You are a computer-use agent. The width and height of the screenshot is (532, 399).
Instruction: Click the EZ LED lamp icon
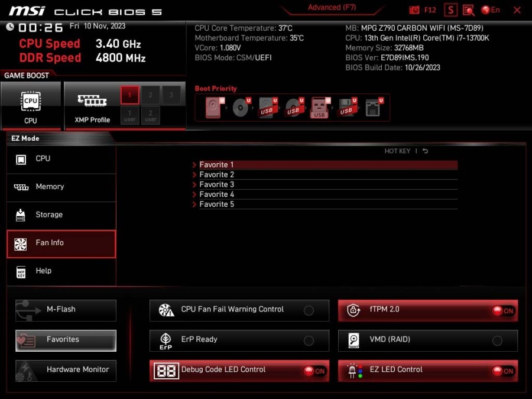tap(354, 371)
